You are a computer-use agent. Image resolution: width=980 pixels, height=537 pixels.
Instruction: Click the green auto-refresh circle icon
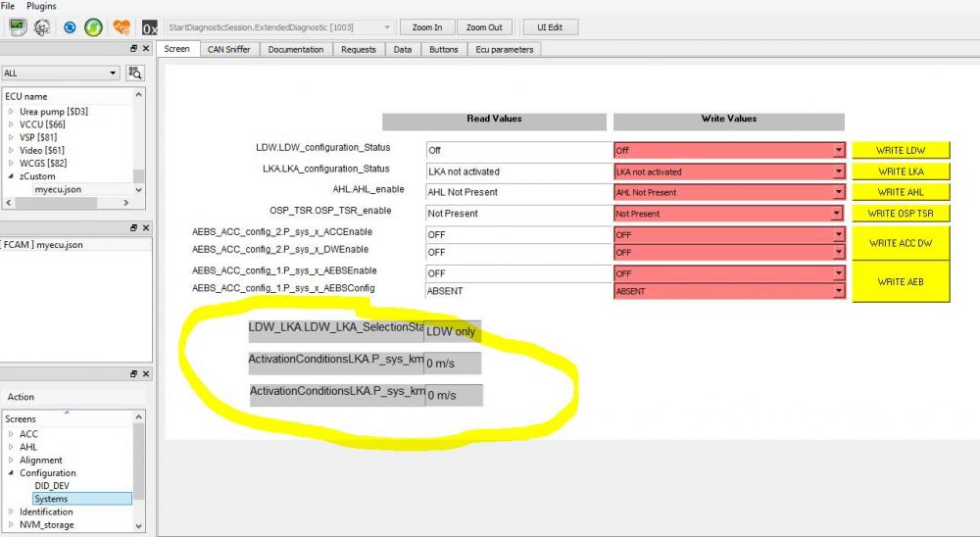93,26
